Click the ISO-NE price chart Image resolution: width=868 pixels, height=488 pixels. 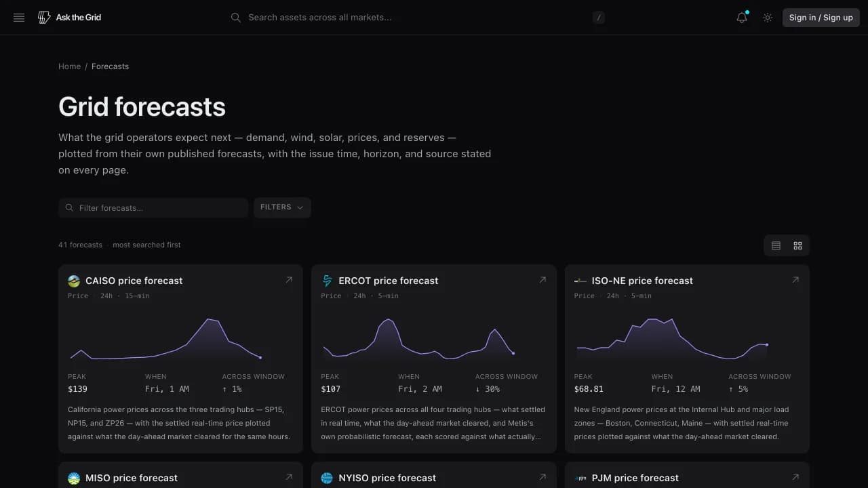click(x=671, y=338)
